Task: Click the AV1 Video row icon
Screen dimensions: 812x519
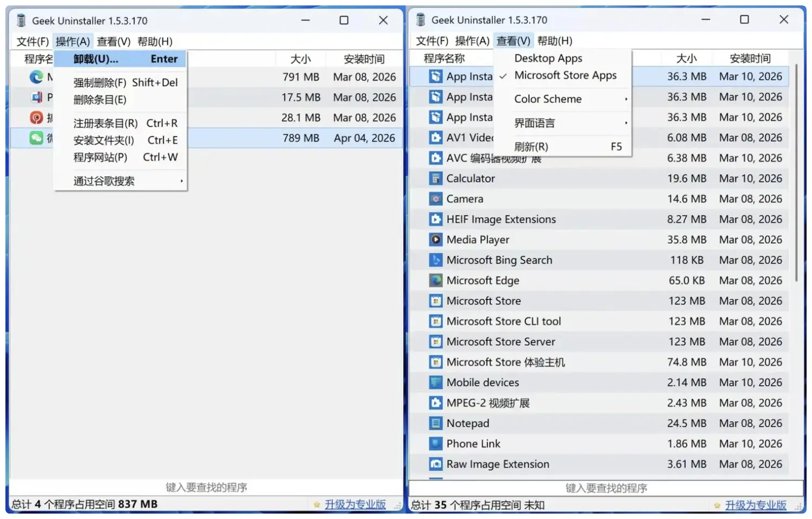Action: click(436, 138)
